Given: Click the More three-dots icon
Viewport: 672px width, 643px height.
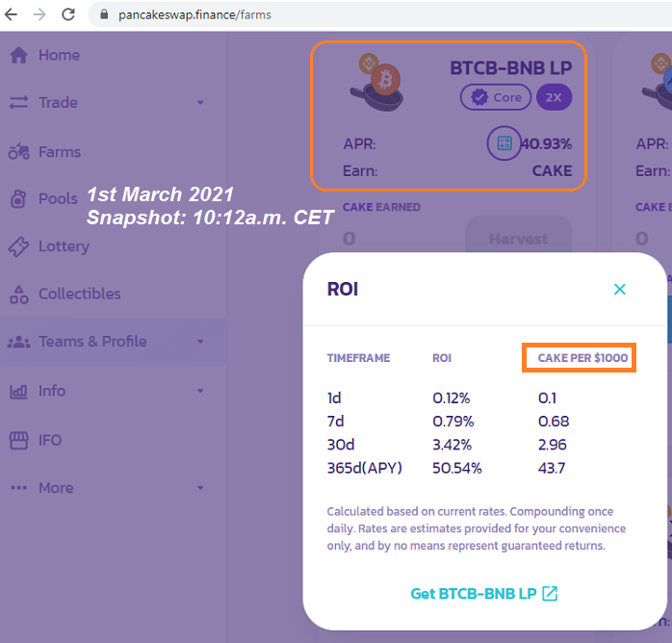Looking at the screenshot, I should coord(19,488).
